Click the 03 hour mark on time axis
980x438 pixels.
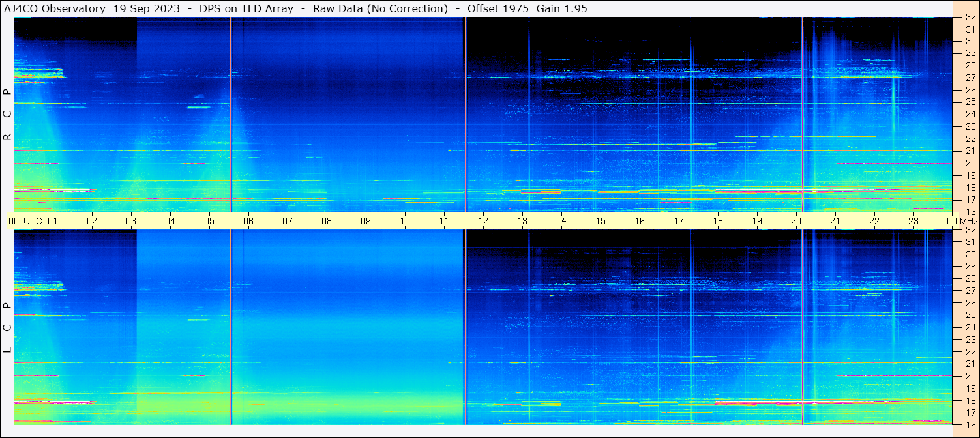coord(131,221)
